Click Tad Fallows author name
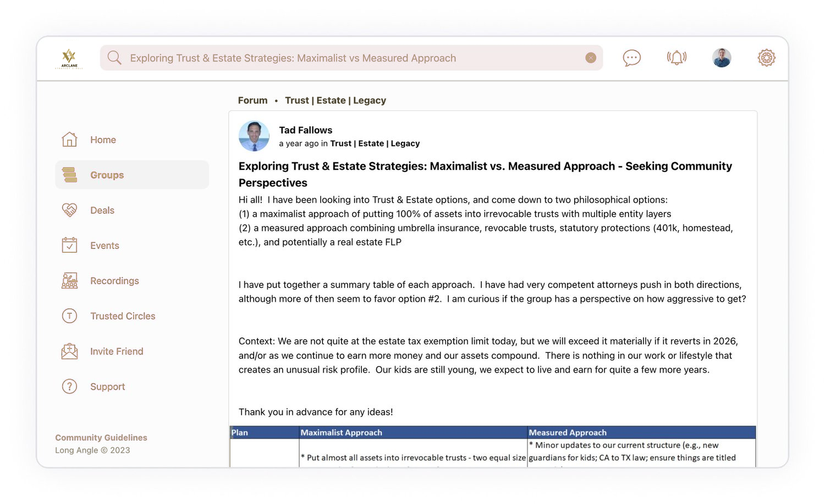The height and width of the screenshot is (504, 825). pos(305,130)
